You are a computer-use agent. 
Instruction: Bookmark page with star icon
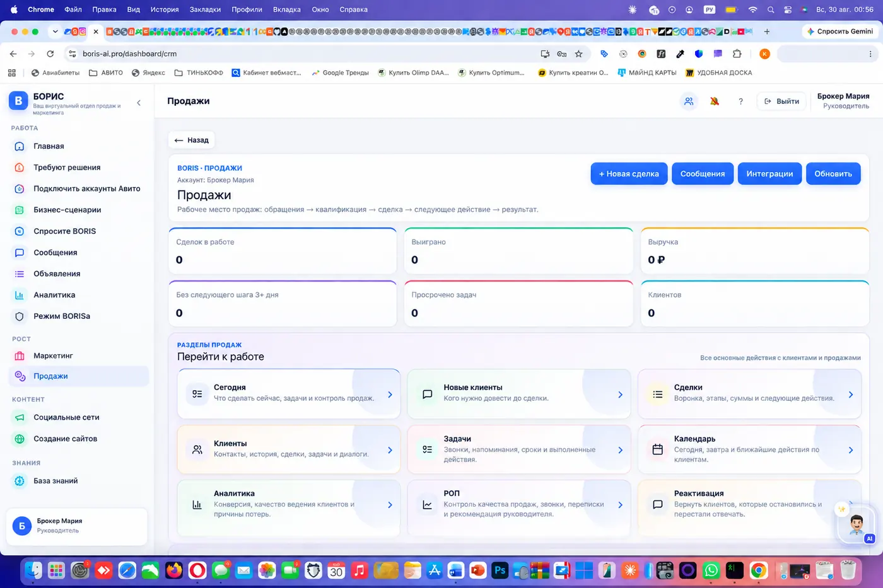pyautogui.click(x=578, y=54)
